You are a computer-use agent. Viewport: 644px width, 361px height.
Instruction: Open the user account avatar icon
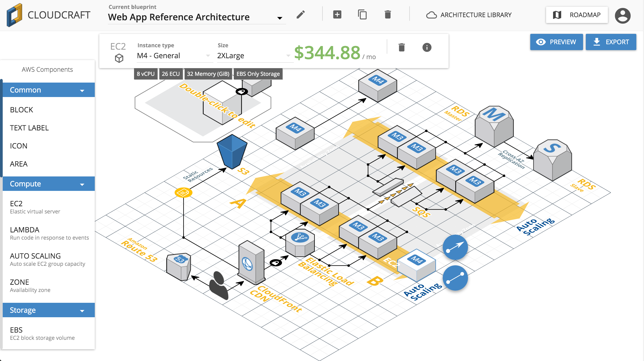click(622, 16)
